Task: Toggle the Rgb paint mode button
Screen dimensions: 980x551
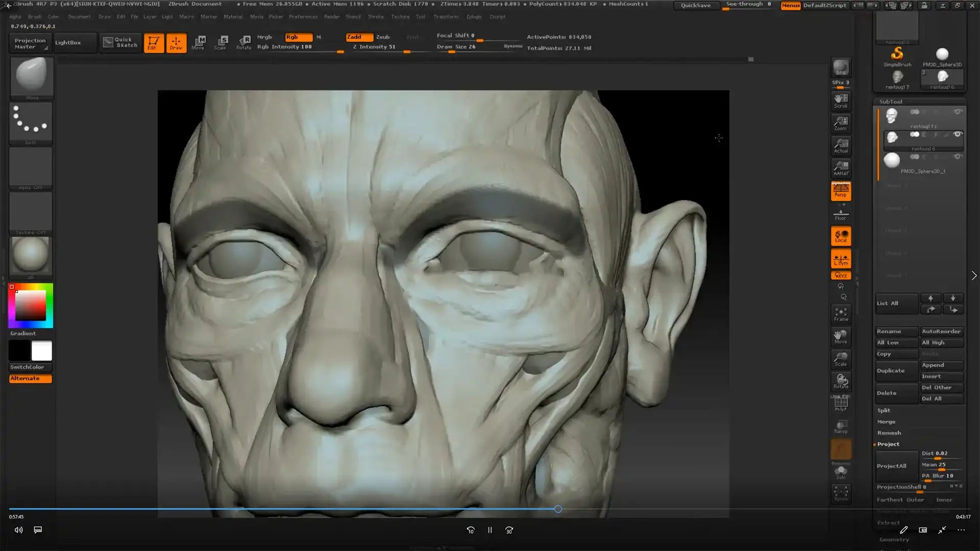Action: pos(299,37)
